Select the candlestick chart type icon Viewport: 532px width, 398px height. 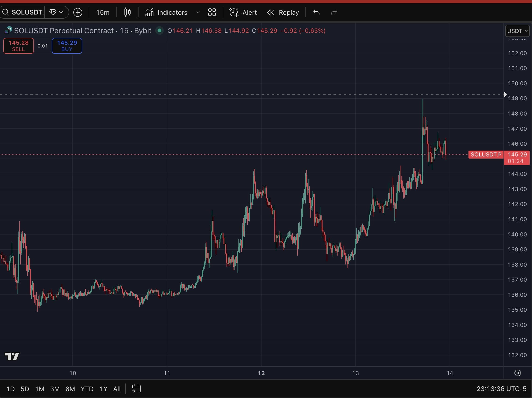click(x=127, y=12)
